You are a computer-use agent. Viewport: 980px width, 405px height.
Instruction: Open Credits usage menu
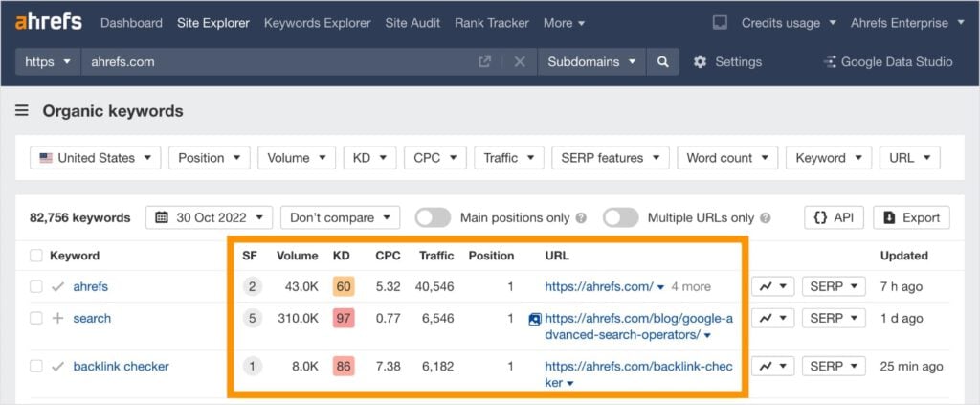pos(789,23)
